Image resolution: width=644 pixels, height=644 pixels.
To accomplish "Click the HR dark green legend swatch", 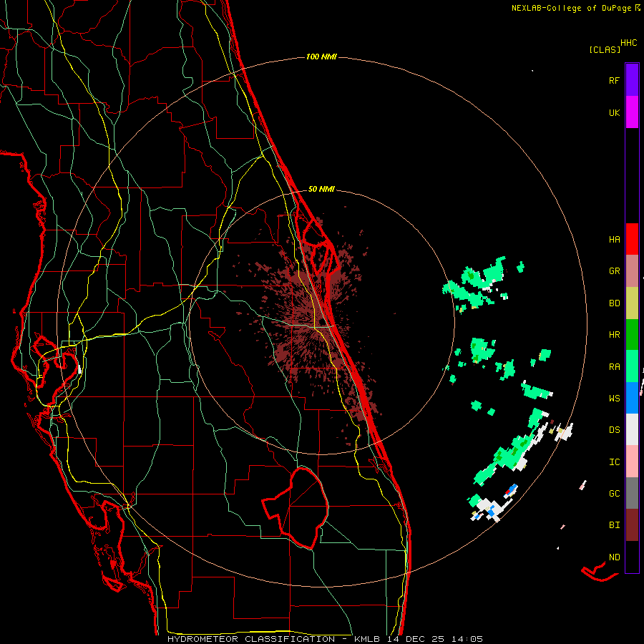I will [632, 335].
